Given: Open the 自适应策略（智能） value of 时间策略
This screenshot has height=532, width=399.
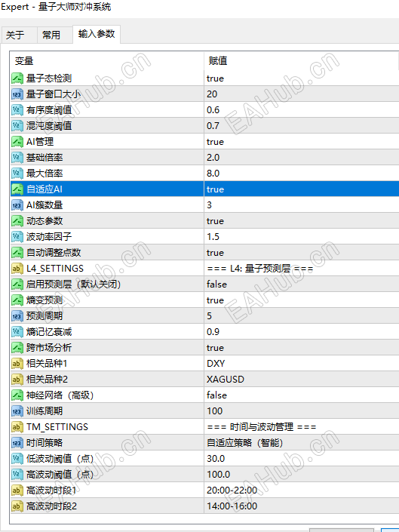Looking at the screenshot, I should coord(302,443).
